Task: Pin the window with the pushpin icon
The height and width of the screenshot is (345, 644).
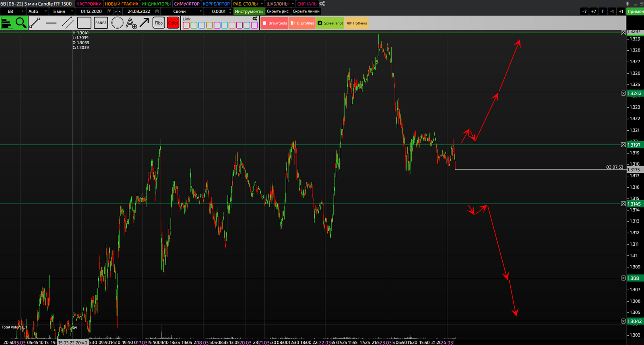Action: [x=627, y=4]
